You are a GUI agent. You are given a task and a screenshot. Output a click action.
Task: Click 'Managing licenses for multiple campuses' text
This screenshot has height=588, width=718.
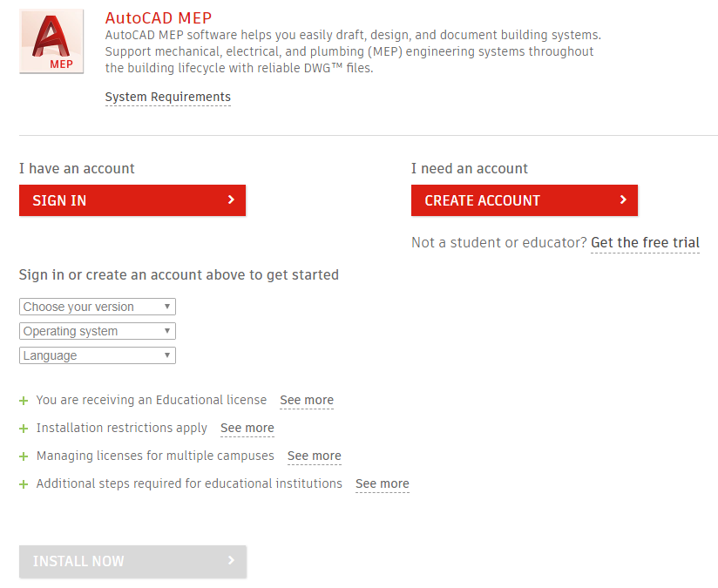point(155,456)
